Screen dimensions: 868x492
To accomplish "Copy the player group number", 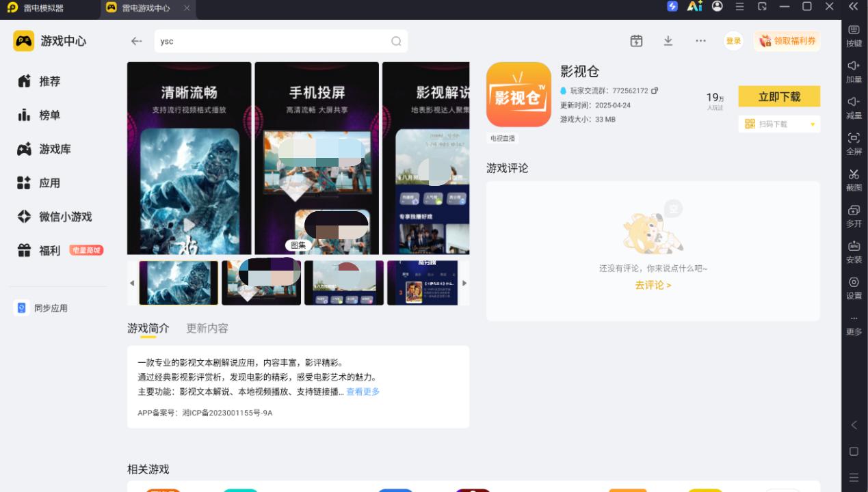I will pyautogui.click(x=655, y=90).
